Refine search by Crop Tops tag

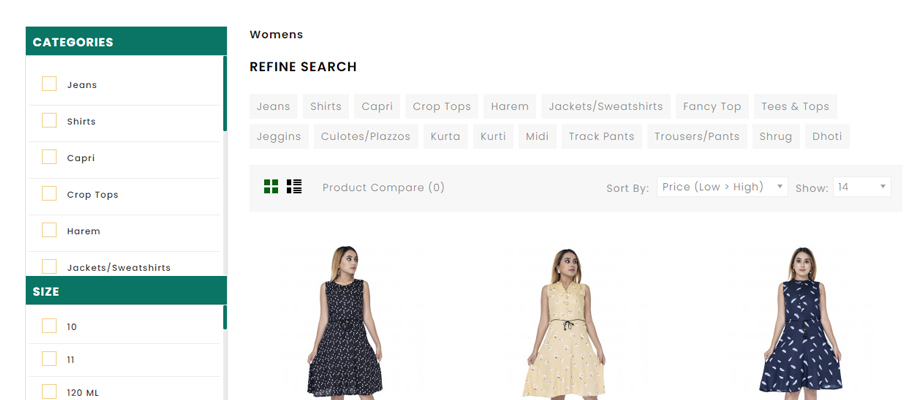pyautogui.click(x=442, y=106)
